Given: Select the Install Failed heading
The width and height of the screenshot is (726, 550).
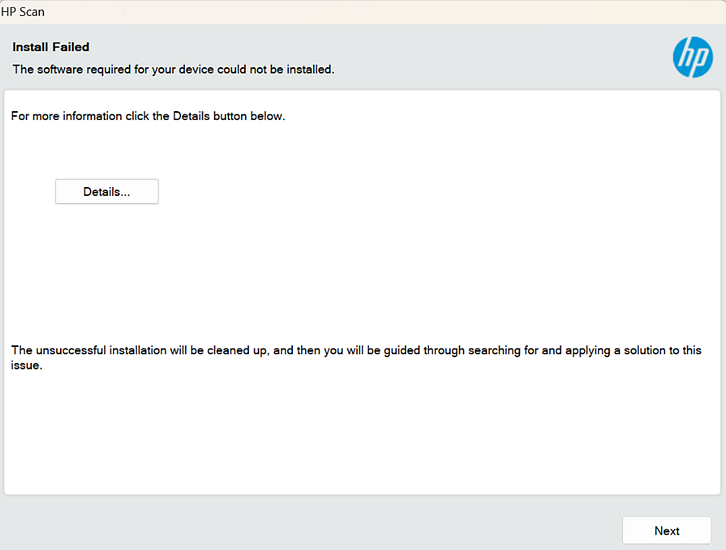Looking at the screenshot, I should pyautogui.click(x=50, y=47).
